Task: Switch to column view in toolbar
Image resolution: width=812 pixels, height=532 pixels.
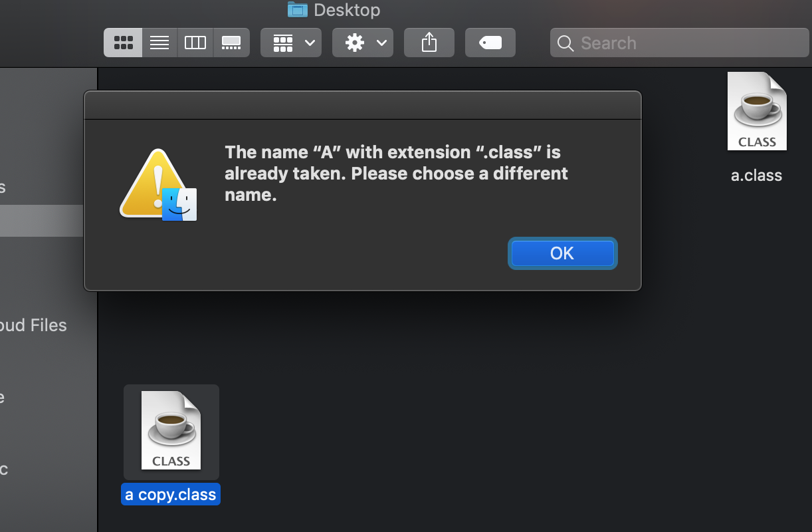Action: 195,43
